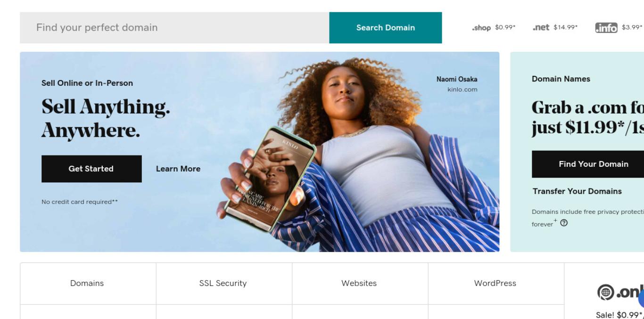Switch to the Websites tab
Screen dimensions: 644x319
[x=360, y=283]
